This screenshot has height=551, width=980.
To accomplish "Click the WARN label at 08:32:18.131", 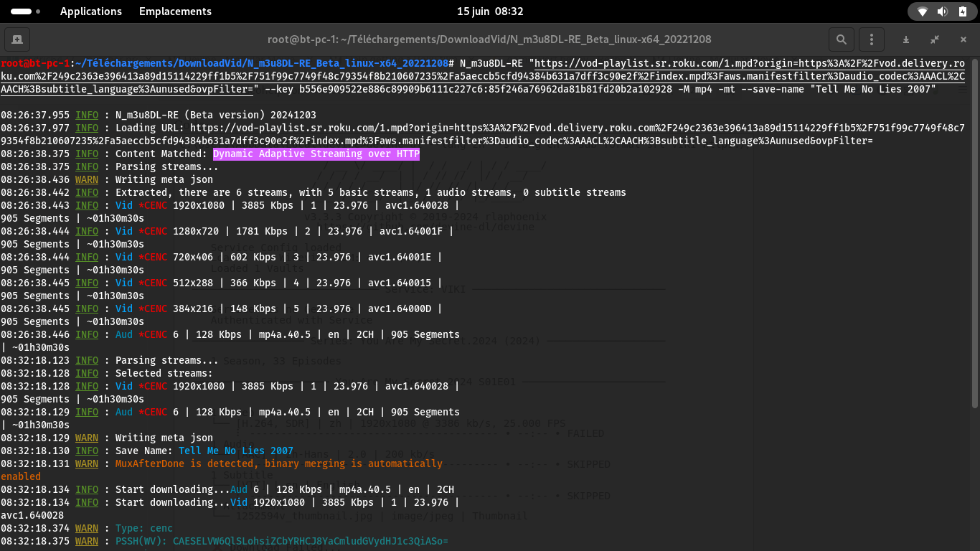I will point(87,463).
